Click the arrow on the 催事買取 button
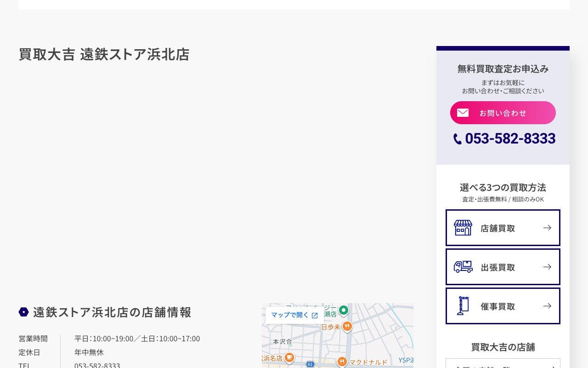The image size is (588, 368). [x=547, y=306]
